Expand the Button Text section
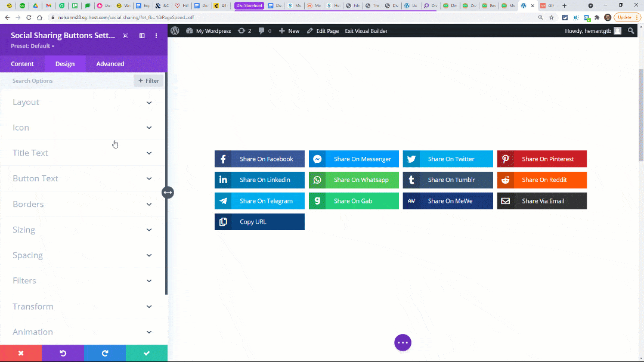 [x=82, y=179]
